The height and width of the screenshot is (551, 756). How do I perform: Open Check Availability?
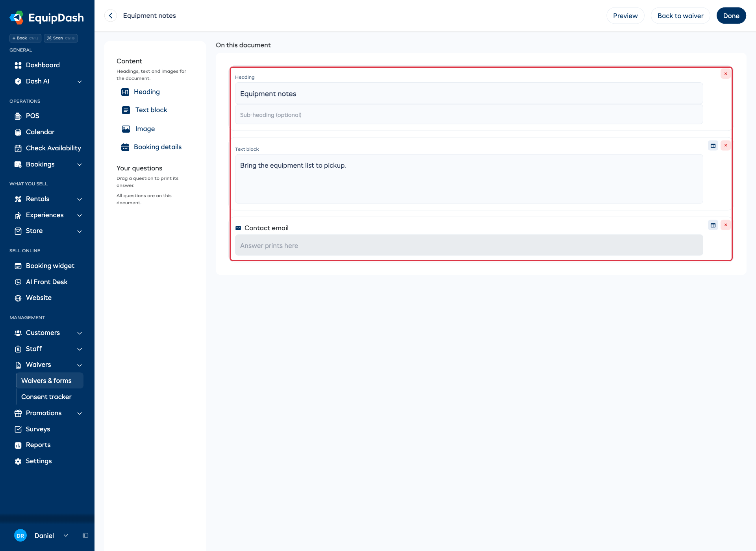point(47,148)
